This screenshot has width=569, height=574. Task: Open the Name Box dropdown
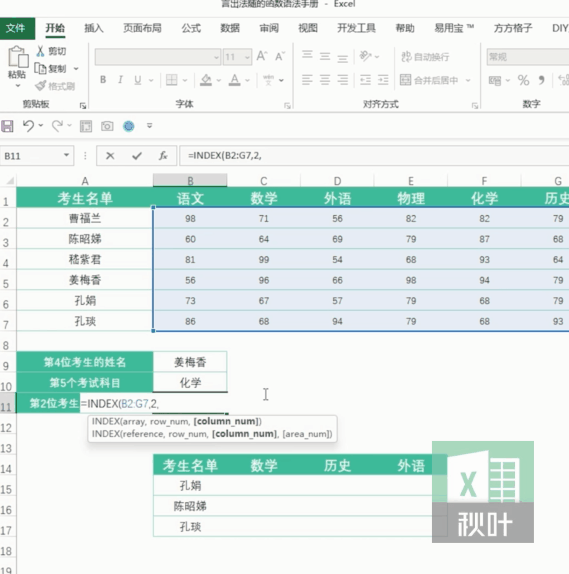click(x=66, y=155)
